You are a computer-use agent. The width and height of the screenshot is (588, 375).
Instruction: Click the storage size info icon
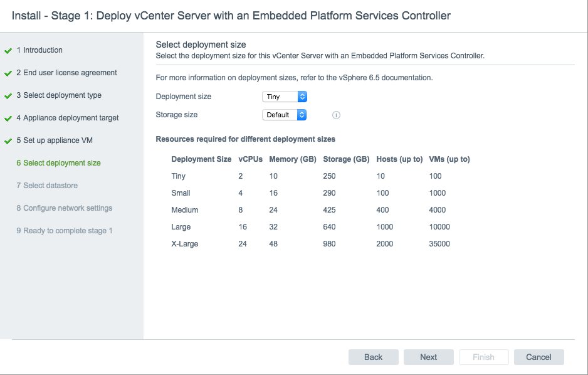pos(336,115)
